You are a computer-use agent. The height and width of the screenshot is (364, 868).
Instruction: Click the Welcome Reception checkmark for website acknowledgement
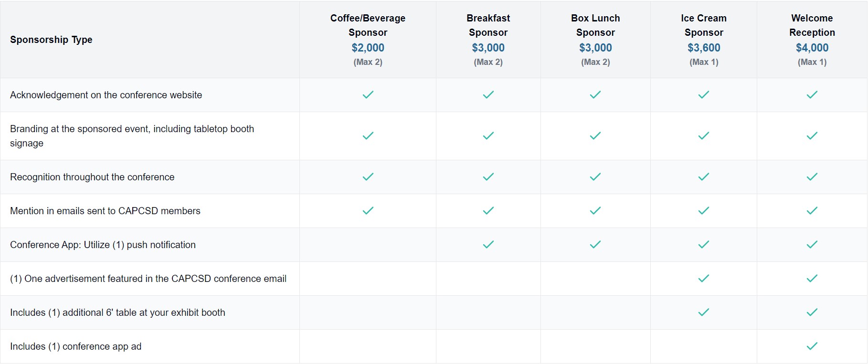812,95
